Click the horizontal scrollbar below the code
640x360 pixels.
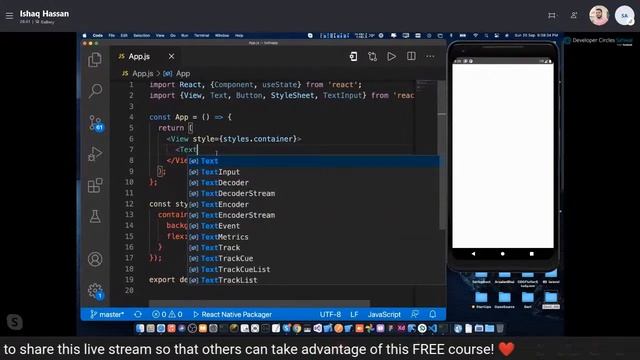pyautogui.click(x=259, y=304)
